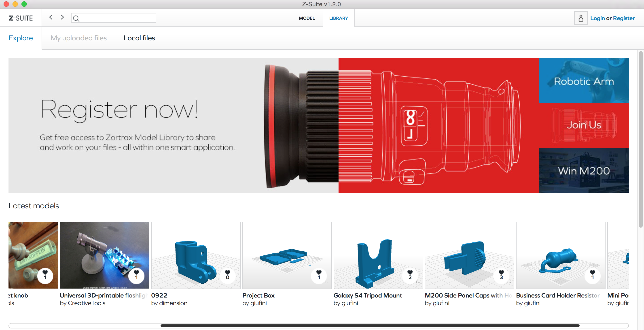Open the Local files tab
Viewport: 644px width, 330px height.
(x=139, y=38)
